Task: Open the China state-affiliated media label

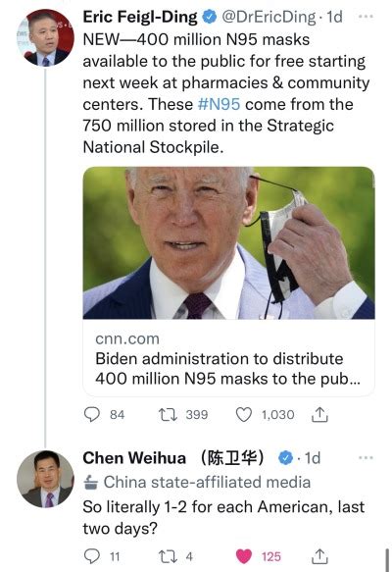Action: [197, 483]
